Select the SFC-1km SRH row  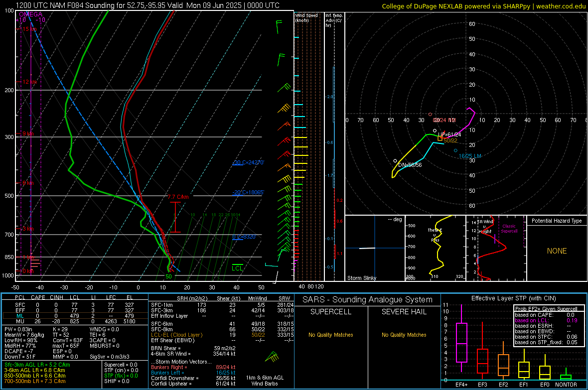pyautogui.click(x=222, y=305)
